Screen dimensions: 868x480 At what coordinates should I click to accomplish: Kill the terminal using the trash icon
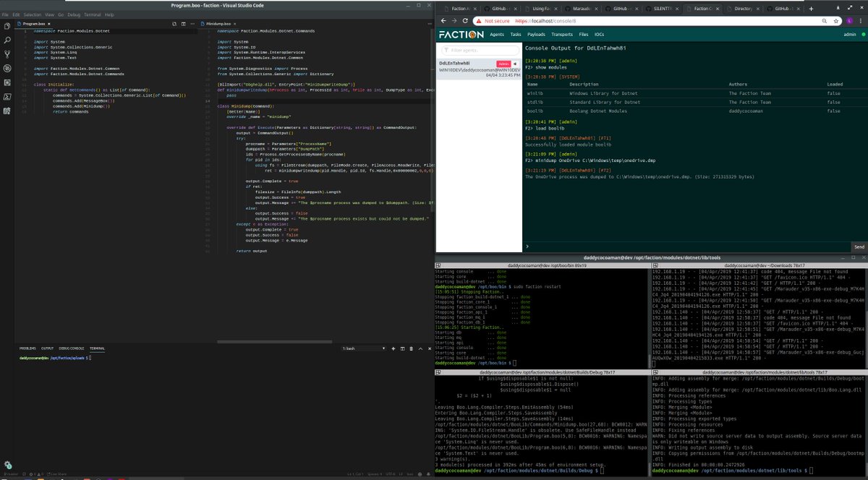[x=410, y=348]
